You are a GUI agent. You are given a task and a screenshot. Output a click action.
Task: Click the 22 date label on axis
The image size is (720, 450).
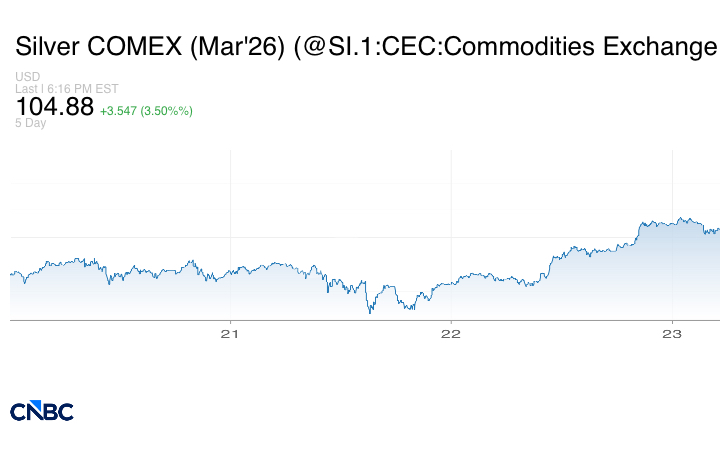[451, 334]
